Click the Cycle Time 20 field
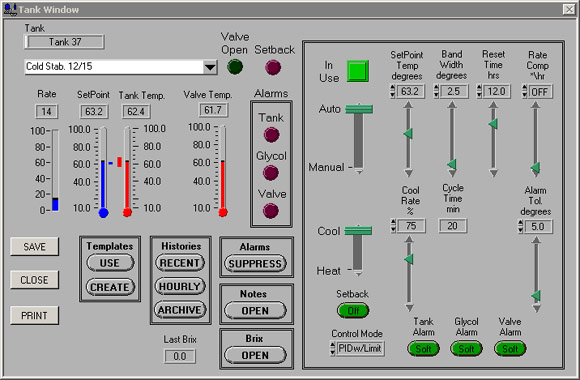The width and height of the screenshot is (580, 380). (453, 226)
